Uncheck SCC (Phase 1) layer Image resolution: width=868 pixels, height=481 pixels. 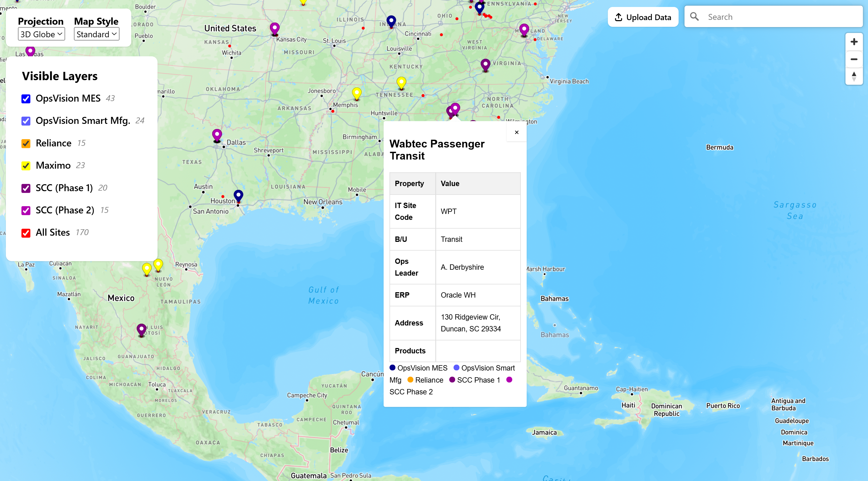26,188
